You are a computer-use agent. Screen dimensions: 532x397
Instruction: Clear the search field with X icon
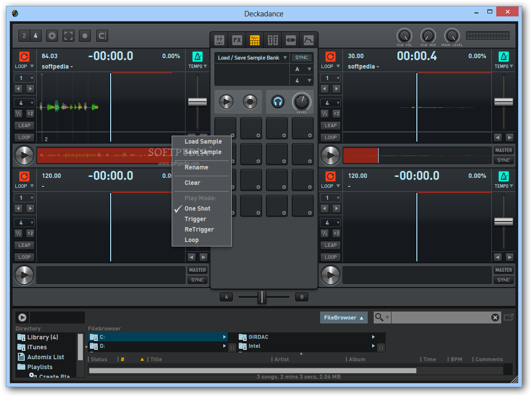pyautogui.click(x=495, y=318)
